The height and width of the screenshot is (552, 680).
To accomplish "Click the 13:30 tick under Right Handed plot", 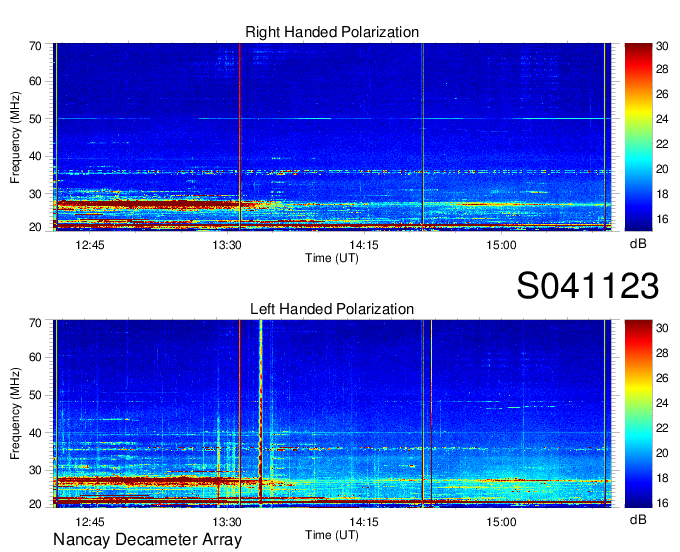I will (227, 245).
